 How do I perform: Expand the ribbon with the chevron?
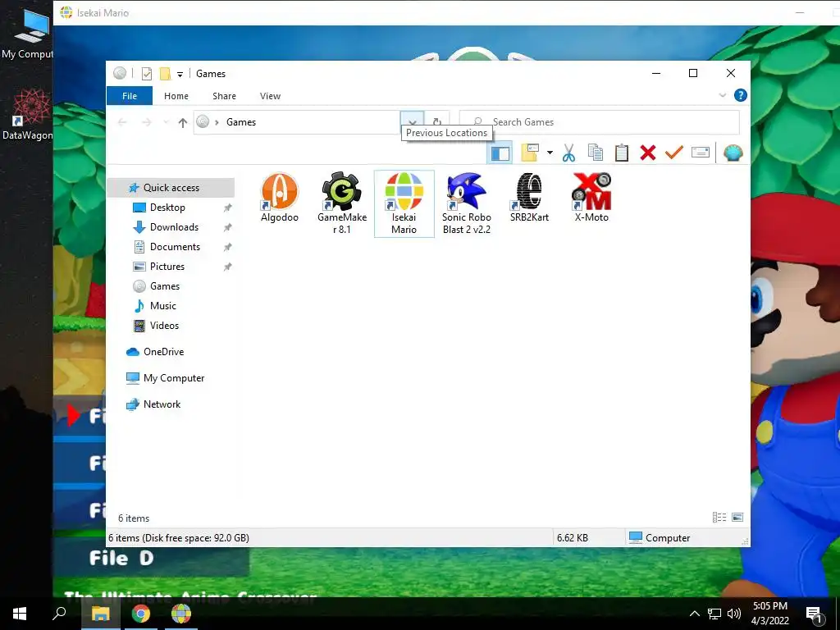tap(723, 95)
